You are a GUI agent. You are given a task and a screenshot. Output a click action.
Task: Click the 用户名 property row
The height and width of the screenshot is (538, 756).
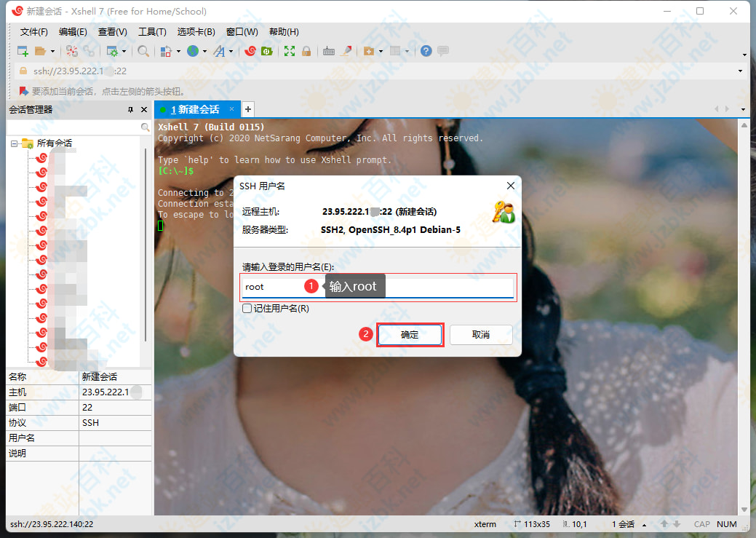point(79,438)
